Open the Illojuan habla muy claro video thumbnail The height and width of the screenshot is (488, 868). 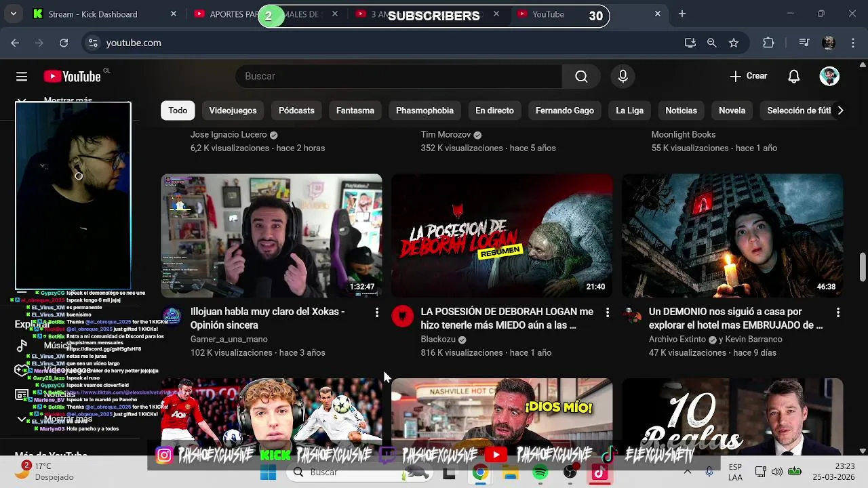[271, 236]
